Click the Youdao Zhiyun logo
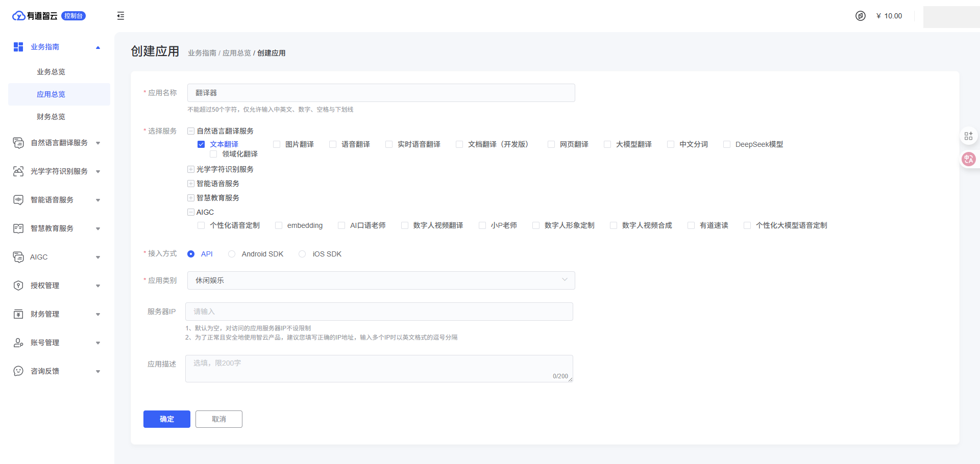 (35, 16)
